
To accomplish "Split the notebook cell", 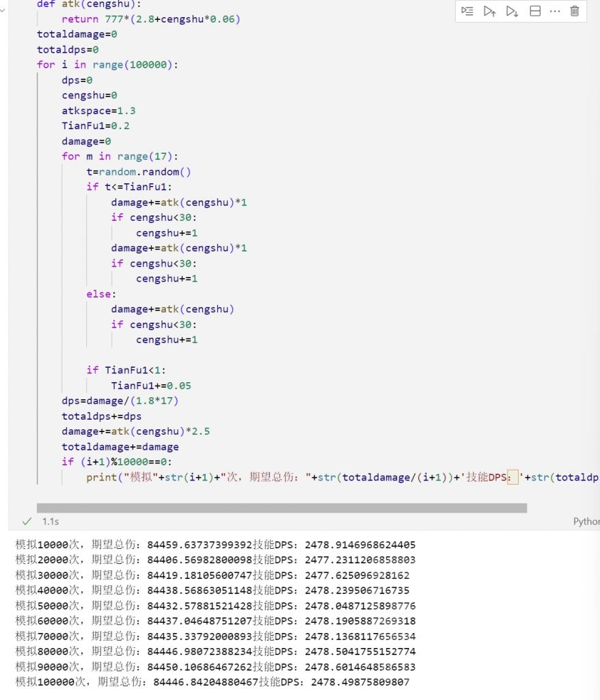I will tap(536, 12).
